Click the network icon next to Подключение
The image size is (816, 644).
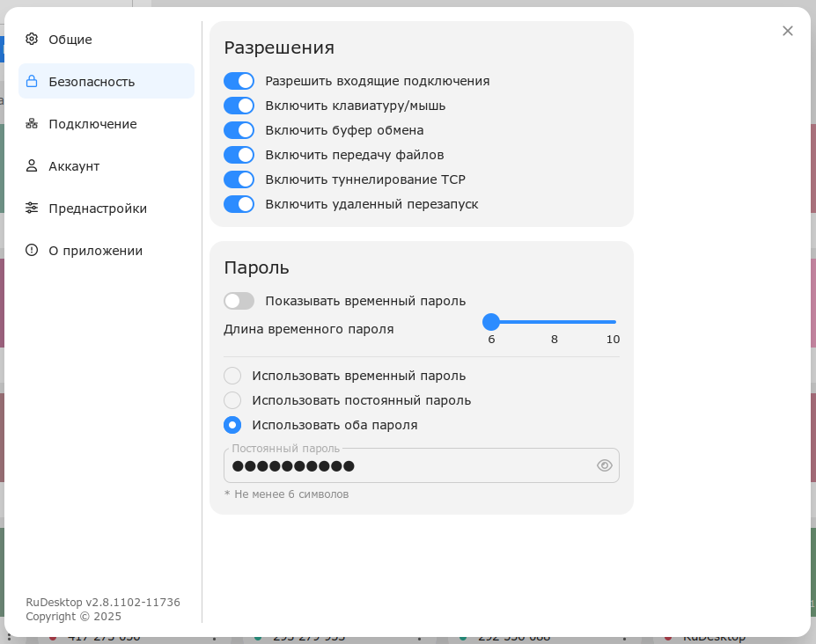33,123
